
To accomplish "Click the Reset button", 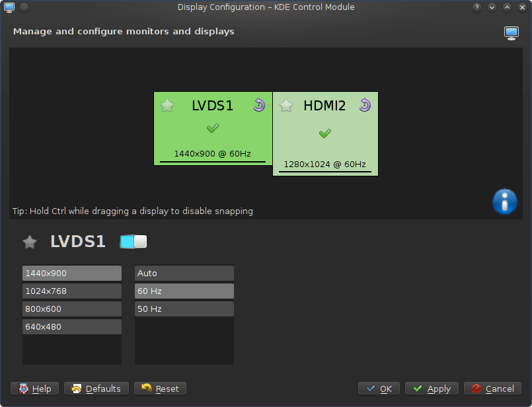I will [x=160, y=388].
